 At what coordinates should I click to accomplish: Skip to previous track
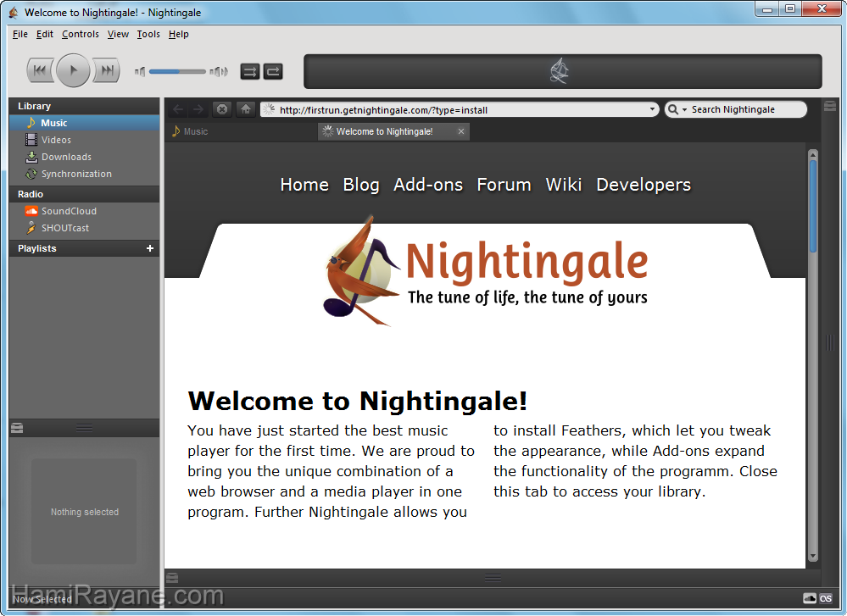point(41,70)
